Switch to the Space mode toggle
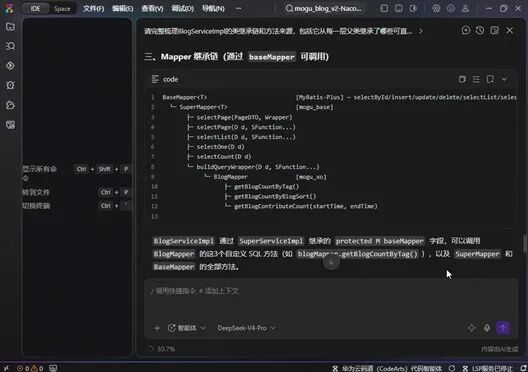Screen dimensions: 528x372 [62, 9]
